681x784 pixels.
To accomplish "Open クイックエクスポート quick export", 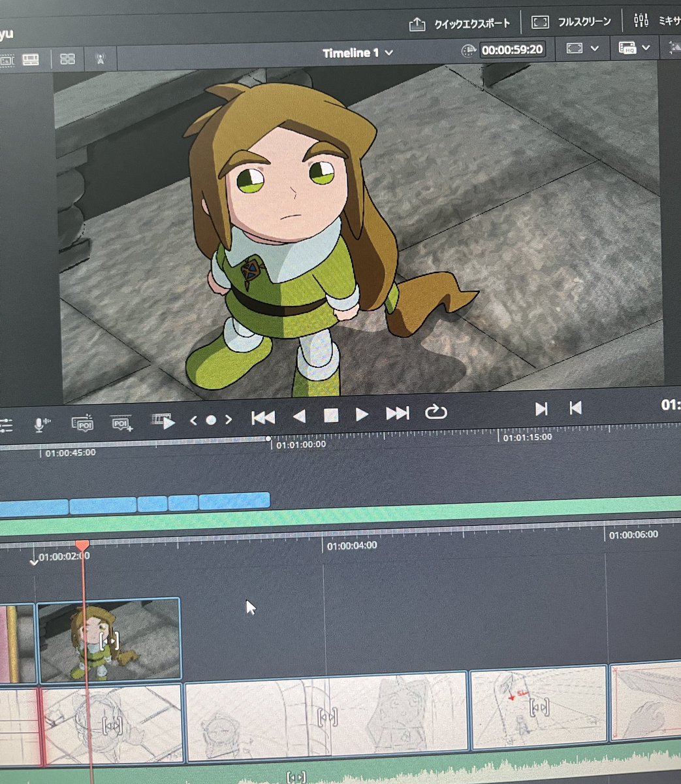I will 472,24.
